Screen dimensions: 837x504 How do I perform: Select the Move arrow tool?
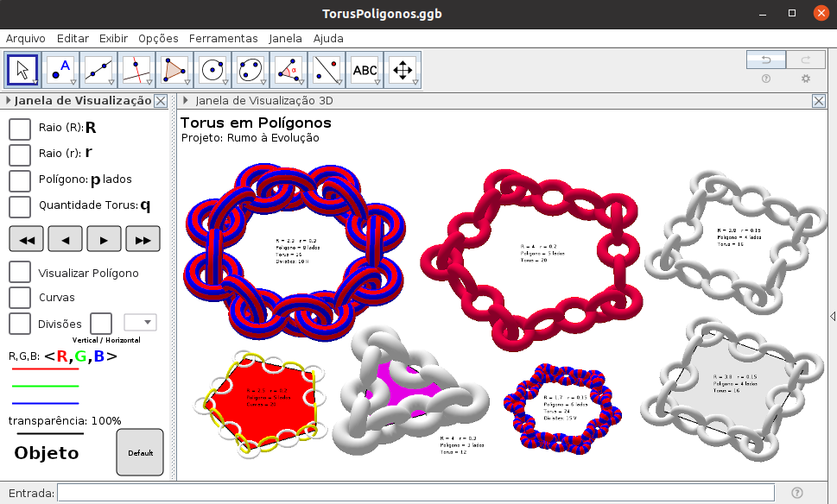(22, 70)
